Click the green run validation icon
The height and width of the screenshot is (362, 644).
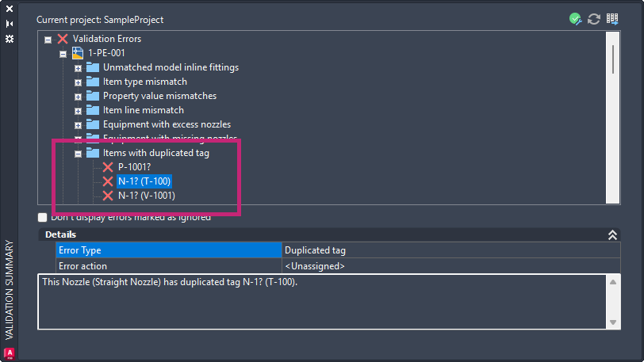pyautogui.click(x=576, y=19)
